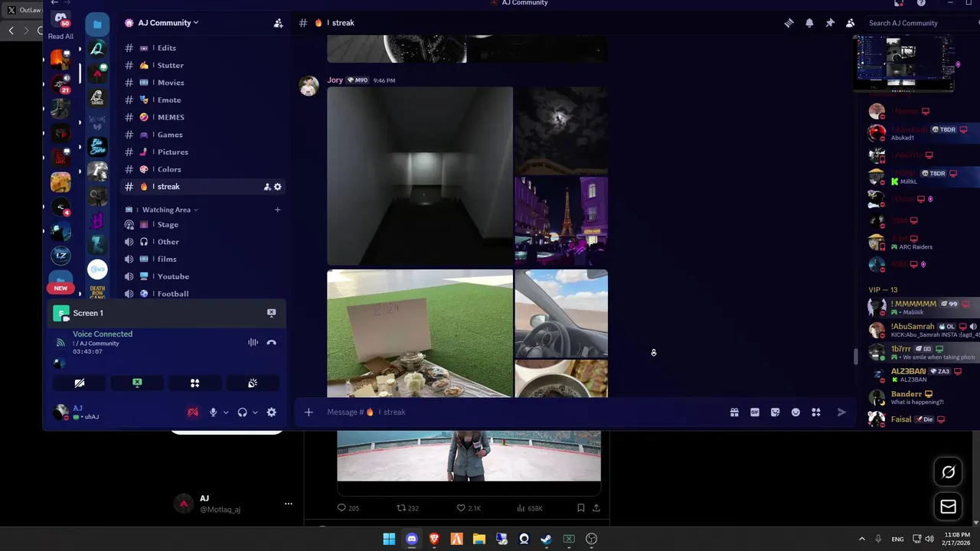Image resolution: width=980 pixels, height=551 pixels.
Task: Click the chat scrollbar thumb
Action: pos(857,357)
